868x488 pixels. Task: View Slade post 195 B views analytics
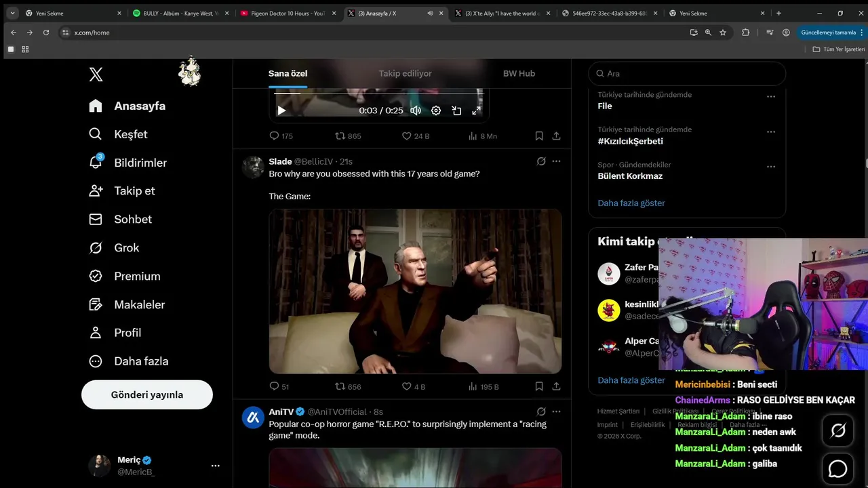point(483,386)
